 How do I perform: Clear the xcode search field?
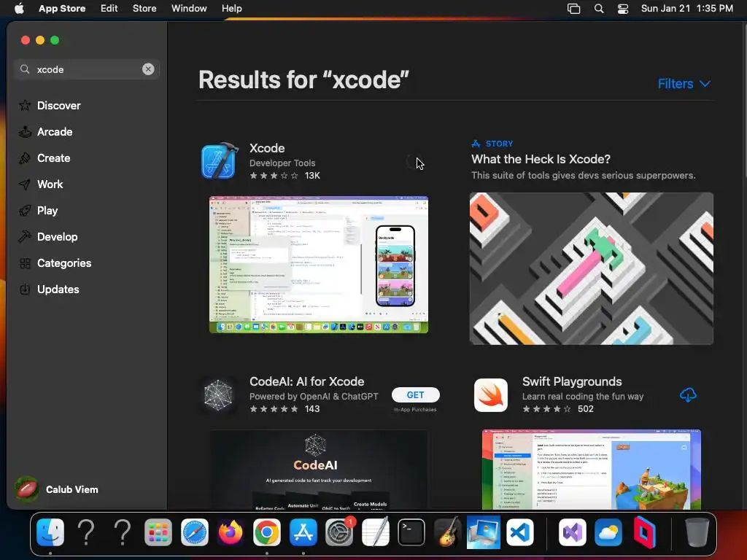pos(148,69)
